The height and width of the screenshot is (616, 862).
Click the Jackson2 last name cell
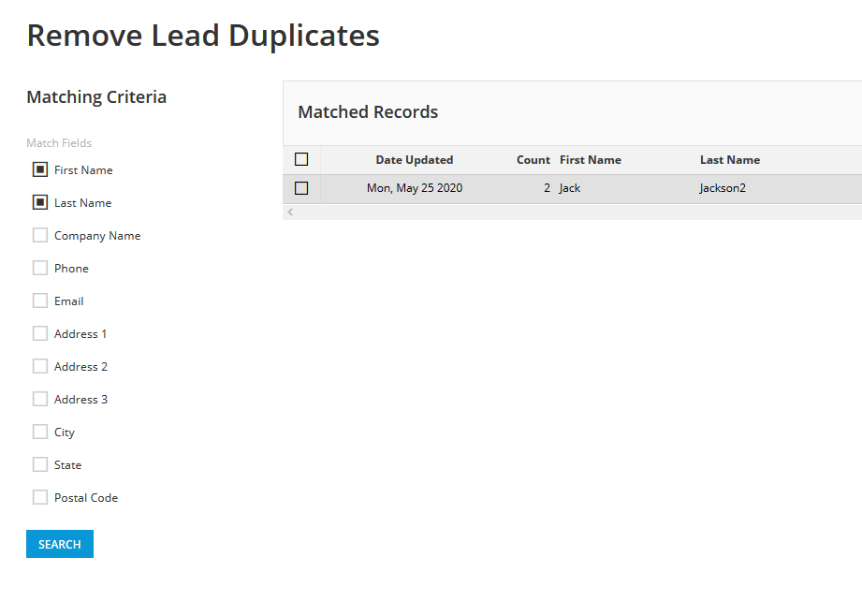[723, 188]
